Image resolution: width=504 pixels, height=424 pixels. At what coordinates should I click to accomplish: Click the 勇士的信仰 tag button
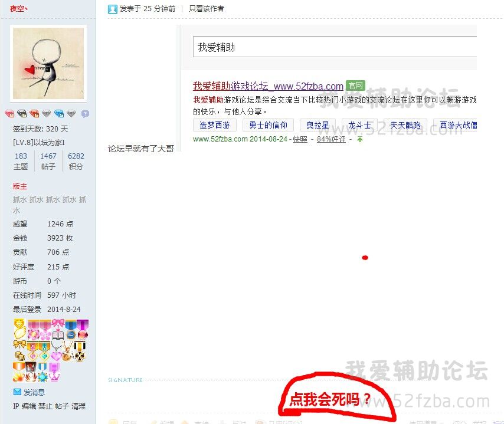[x=268, y=125]
